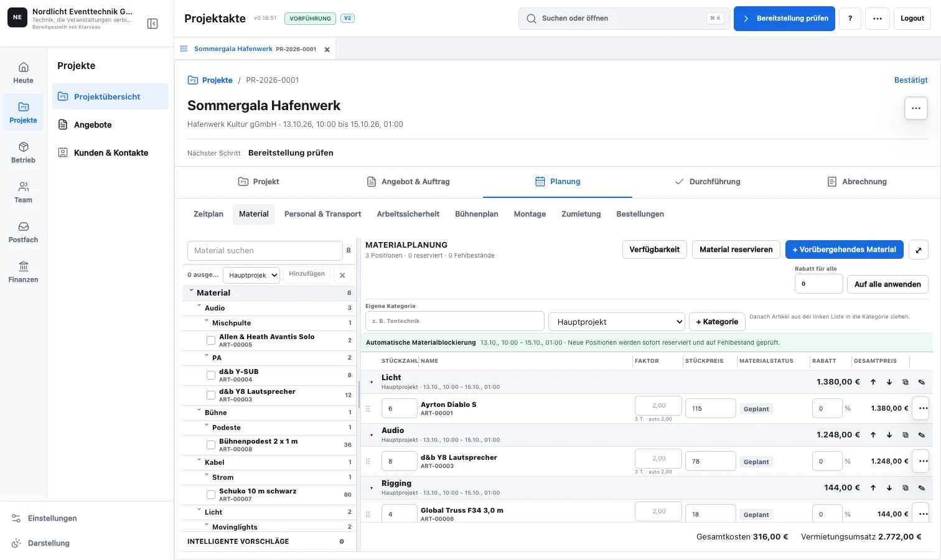Screen dimensions: 941x560
Task: Collapse the sidebar panel icon
Action: pyautogui.click(x=152, y=24)
